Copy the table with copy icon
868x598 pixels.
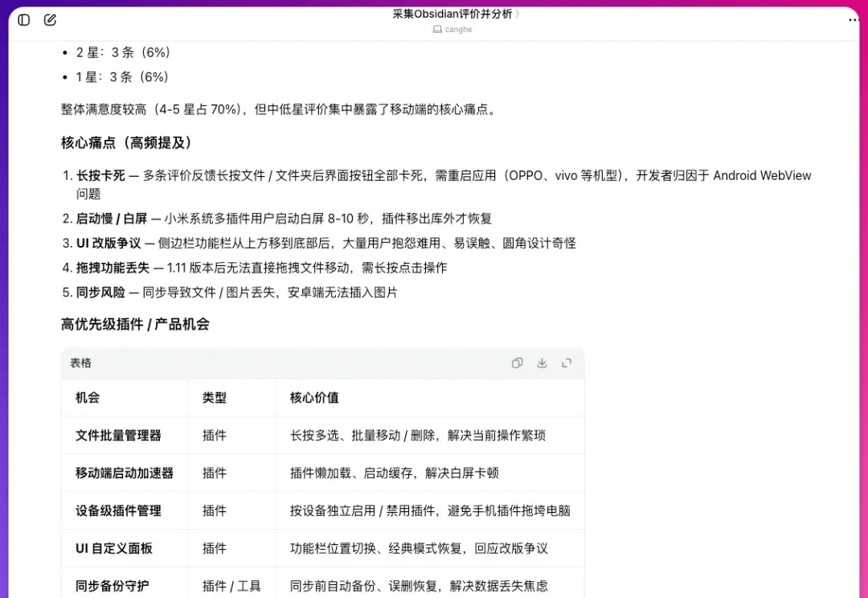(x=517, y=363)
